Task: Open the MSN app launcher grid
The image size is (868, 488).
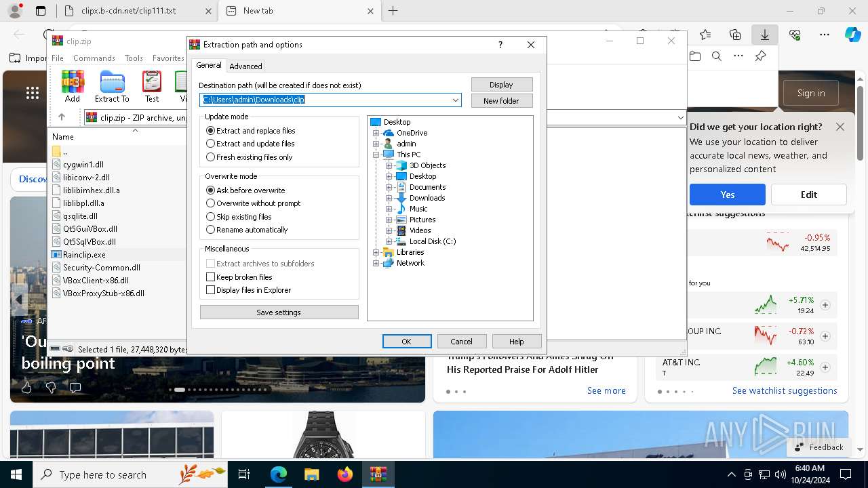Action: click(x=32, y=93)
